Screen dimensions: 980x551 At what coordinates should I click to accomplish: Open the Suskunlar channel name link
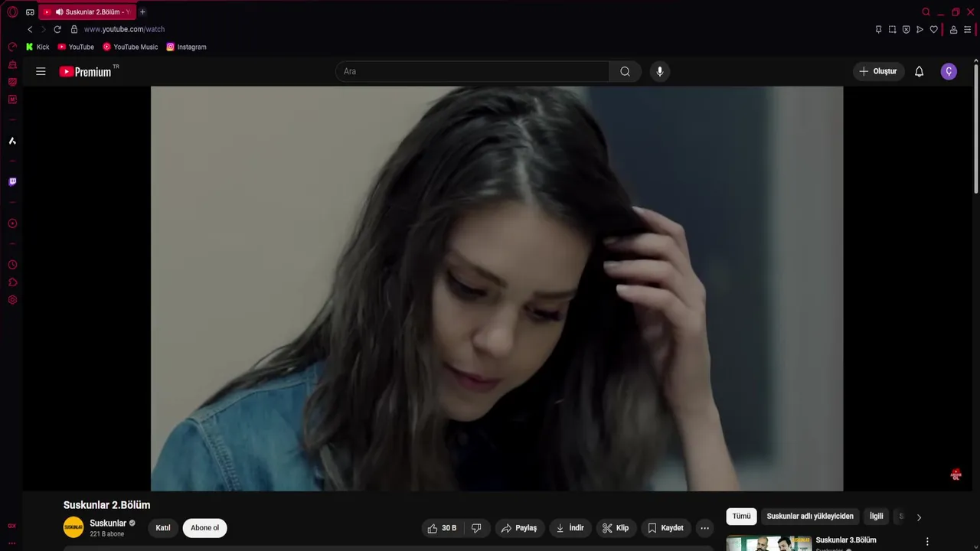pyautogui.click(x=108, y=523)
